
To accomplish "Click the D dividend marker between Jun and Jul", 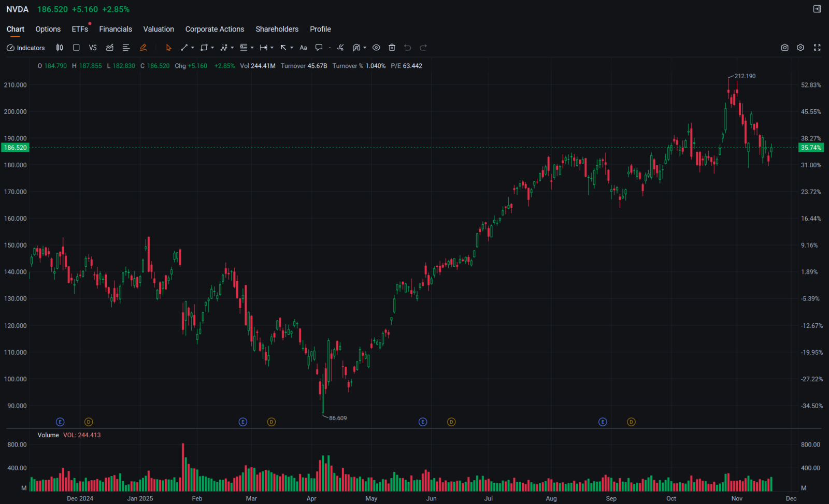I will pyautogui.click(x=451, y=422).
